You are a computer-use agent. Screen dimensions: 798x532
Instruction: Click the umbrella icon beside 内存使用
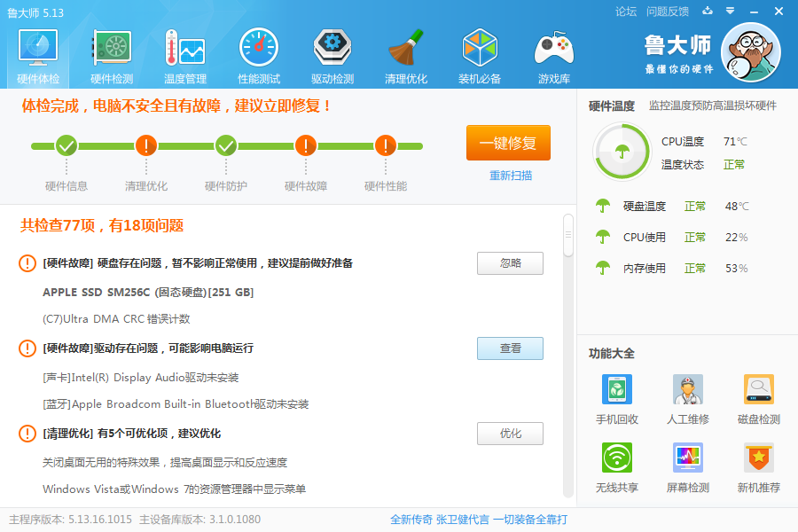tap(603, 268)
